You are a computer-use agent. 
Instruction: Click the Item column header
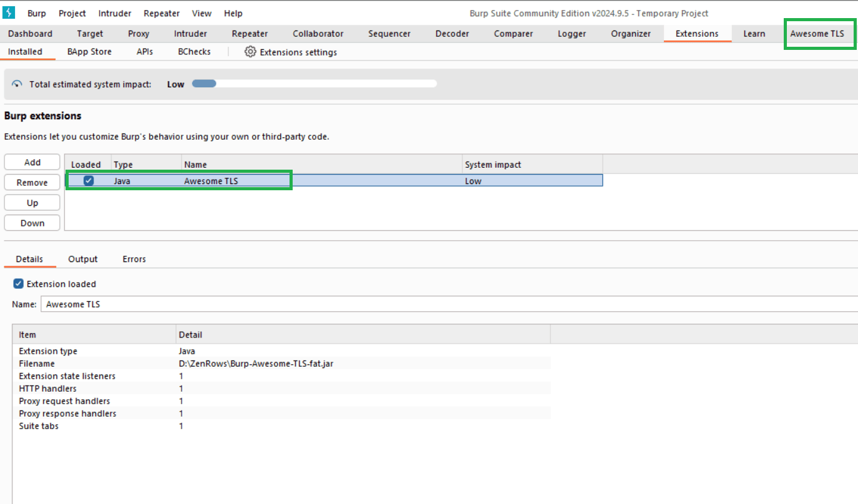[94, 334]
